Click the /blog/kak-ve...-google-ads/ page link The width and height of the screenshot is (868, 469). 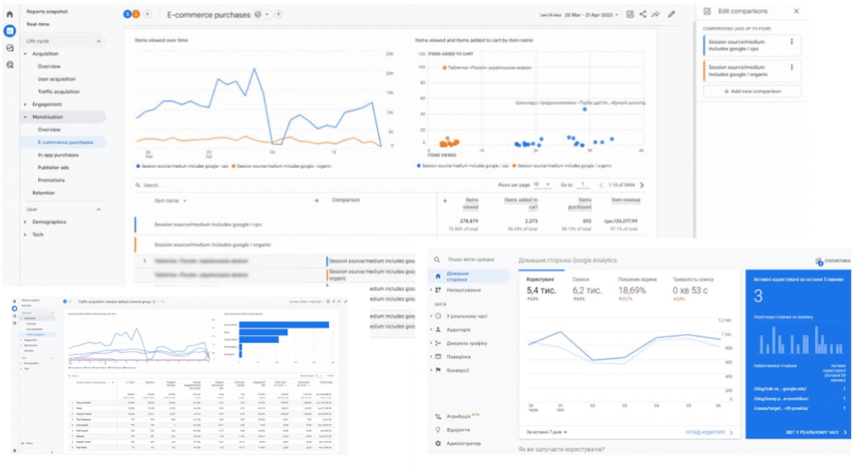pos(780,388)
